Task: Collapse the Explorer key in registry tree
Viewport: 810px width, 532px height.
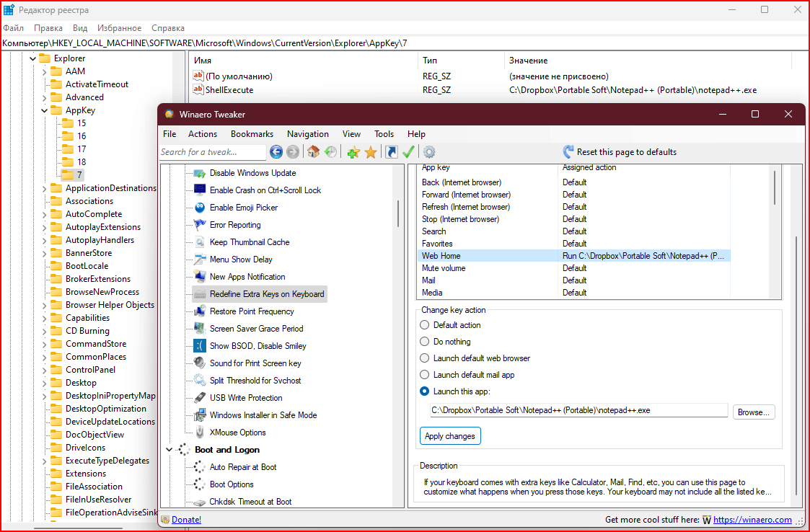Action: (x=32, y=58)
